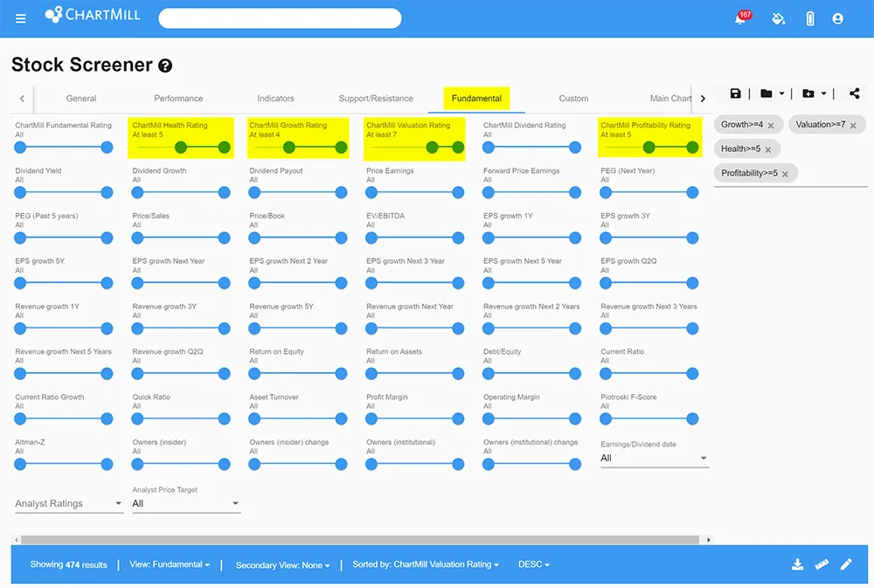Click the Piotroski F-Score right slider handle
Screen dimensions: 874x588
(692, 419)
